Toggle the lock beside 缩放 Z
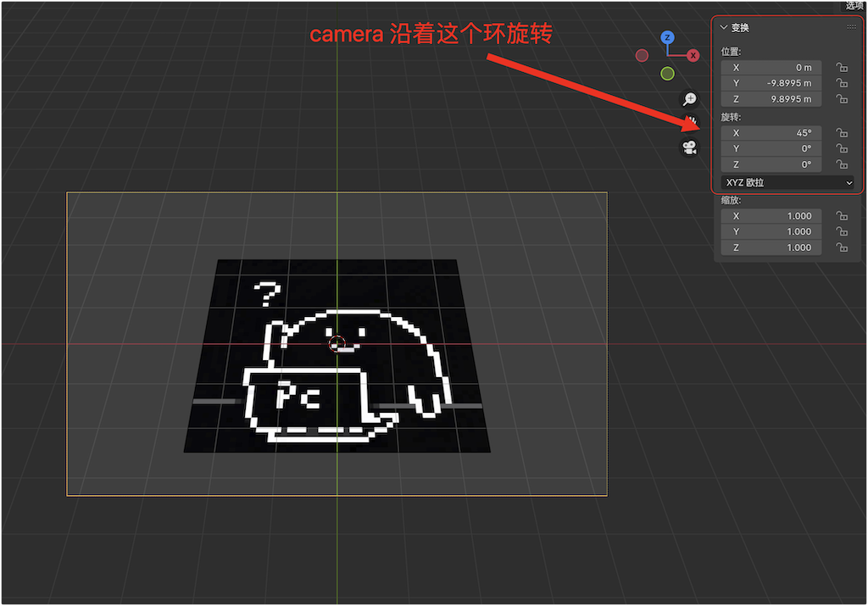Image resolution: width=868 pixels, height=606 pixels. pos(841,247)
